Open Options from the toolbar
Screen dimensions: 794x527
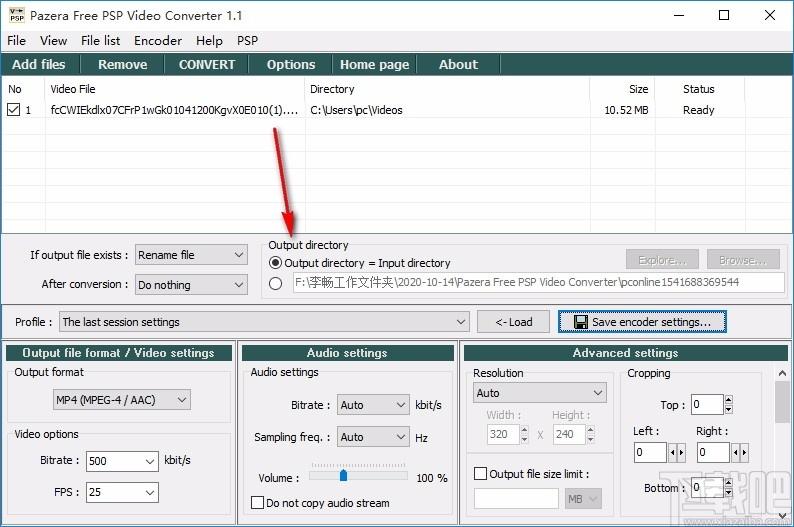291,64
